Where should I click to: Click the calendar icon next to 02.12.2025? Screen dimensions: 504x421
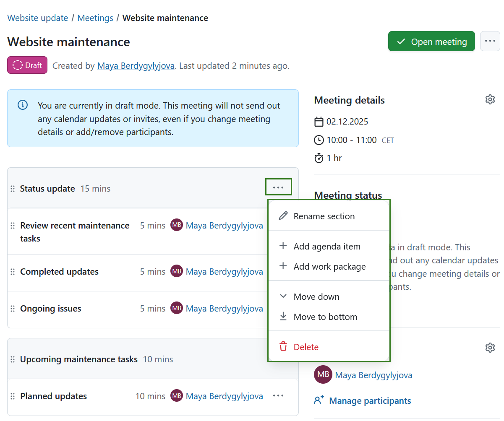319,122
